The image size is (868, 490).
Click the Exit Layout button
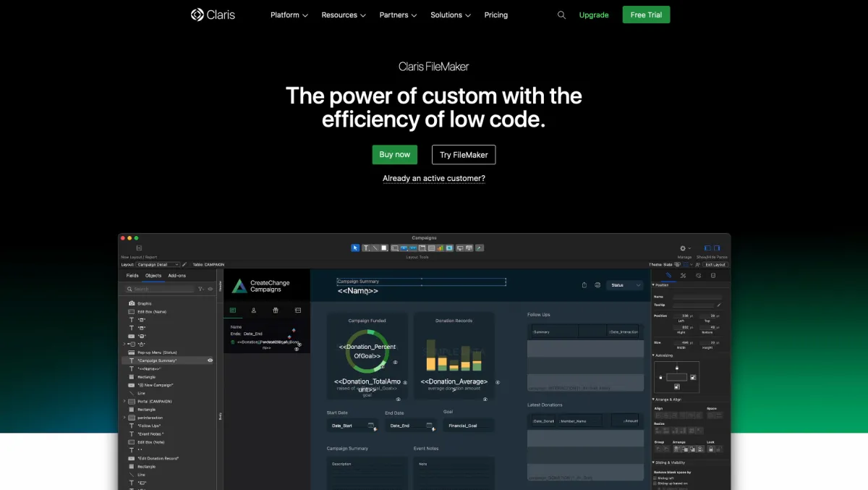click(716, 265)
